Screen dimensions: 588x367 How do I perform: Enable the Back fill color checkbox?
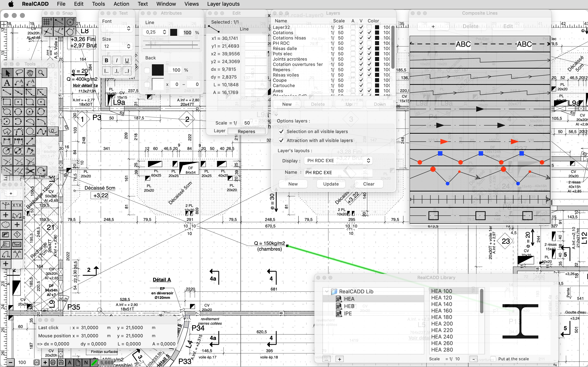point(147,70)
